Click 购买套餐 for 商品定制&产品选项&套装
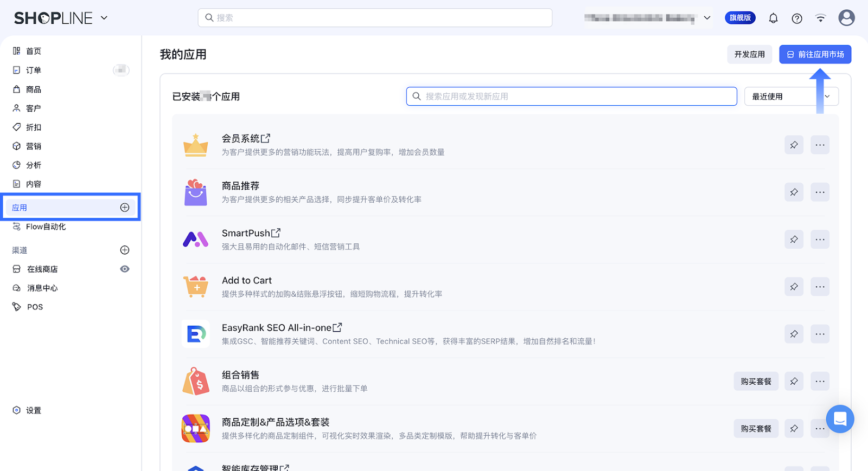The image size is (868, 471). [756, 429]
